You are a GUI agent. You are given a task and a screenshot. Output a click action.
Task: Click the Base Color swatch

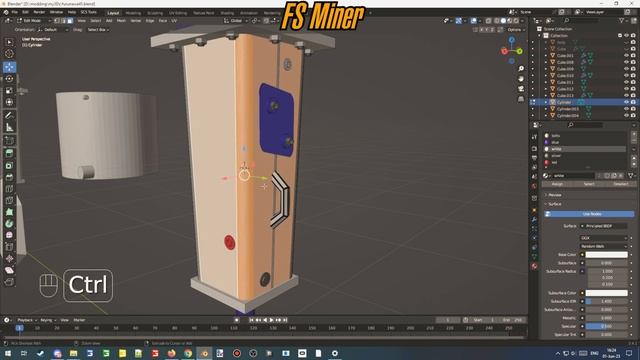tap(607, 255)
